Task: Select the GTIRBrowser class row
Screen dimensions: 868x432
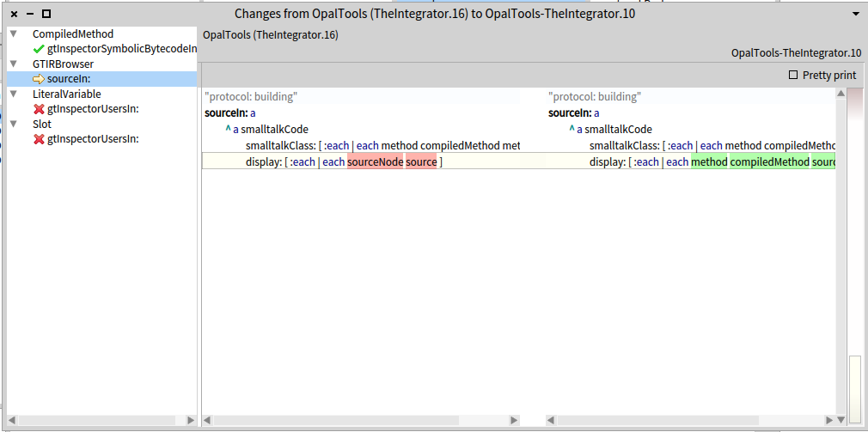Action: coord(102,64)
